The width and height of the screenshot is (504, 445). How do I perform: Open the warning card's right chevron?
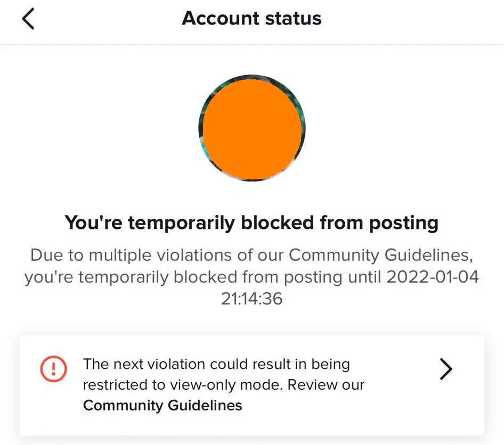445,368
